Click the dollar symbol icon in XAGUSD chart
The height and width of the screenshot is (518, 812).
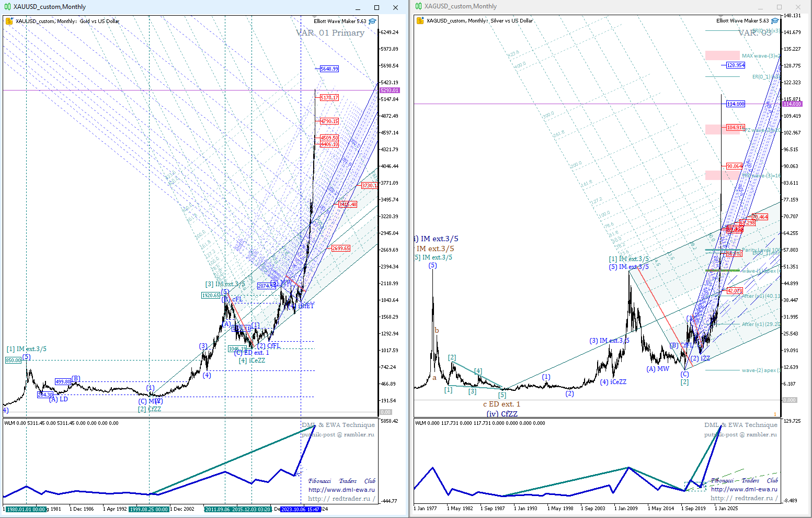(x=419, y=21)
